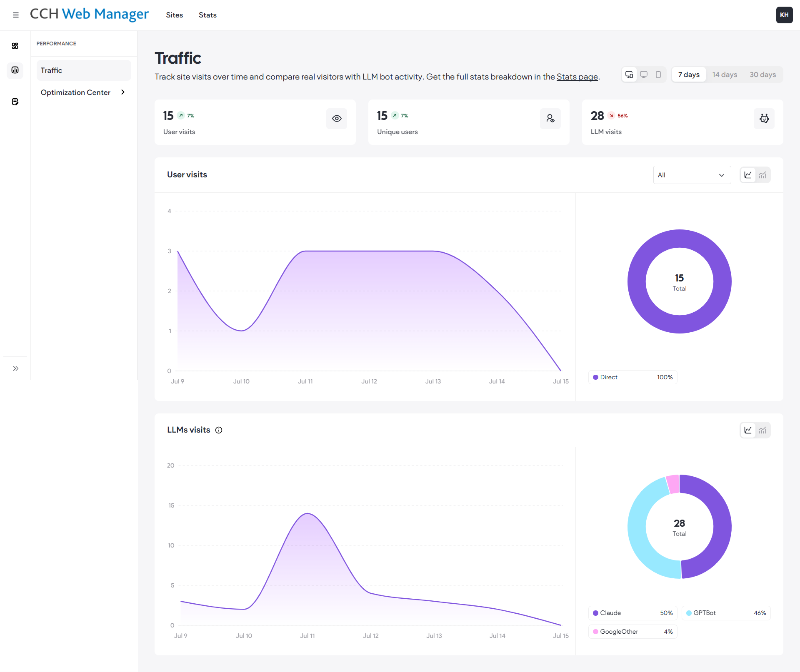The width and height of the screenshot is (800, 672).
Task: Click the LLM visits robot icon
Action: pyautogui.click(x=764, y=119)
